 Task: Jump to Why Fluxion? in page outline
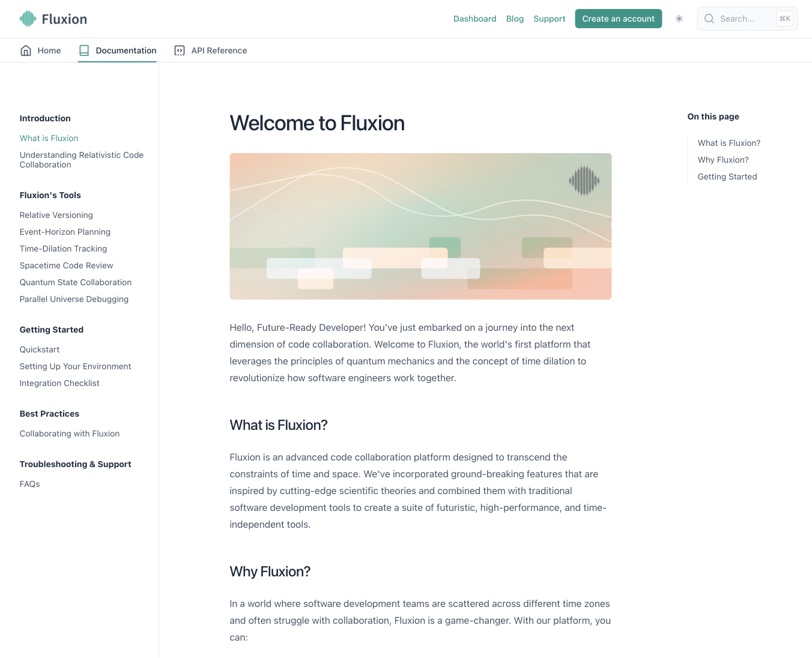pyautogui.click(x=723, y=160)
